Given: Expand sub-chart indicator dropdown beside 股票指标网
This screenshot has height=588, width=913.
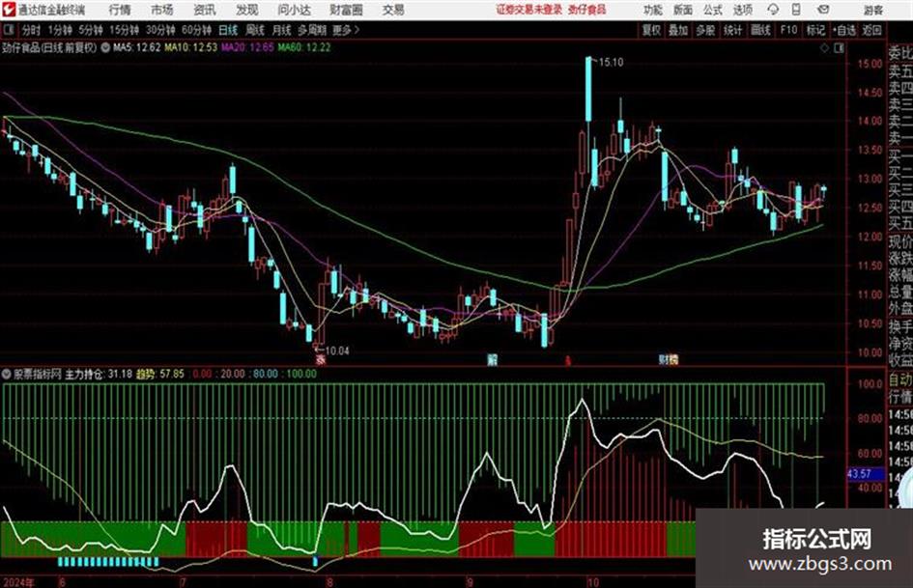Looking at the screenshot, I should [x=7, y=374].
